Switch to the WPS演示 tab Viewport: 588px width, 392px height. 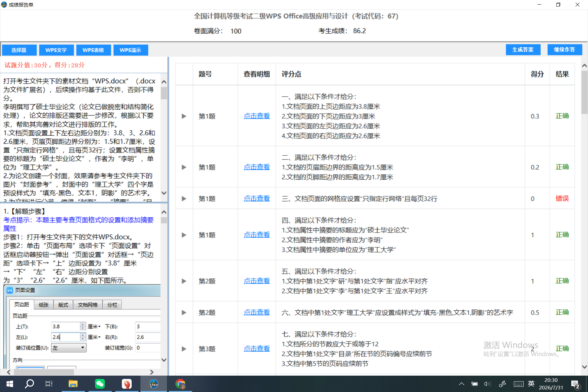point(131,50)
